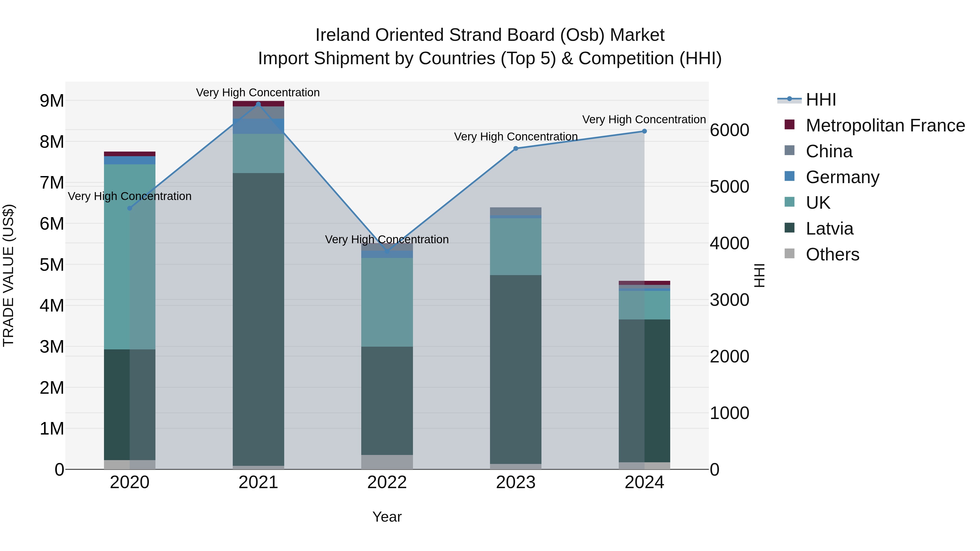The width and height of the screenshot is (980, 551).
Task: Click the TRADE VALUE (US$) axis title
Action: coord(8,275)
